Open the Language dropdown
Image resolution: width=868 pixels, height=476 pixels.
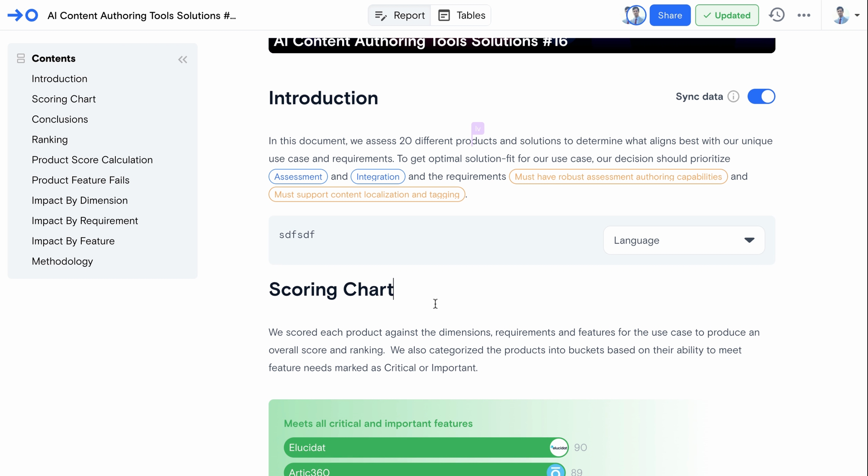tap(683, 240)
